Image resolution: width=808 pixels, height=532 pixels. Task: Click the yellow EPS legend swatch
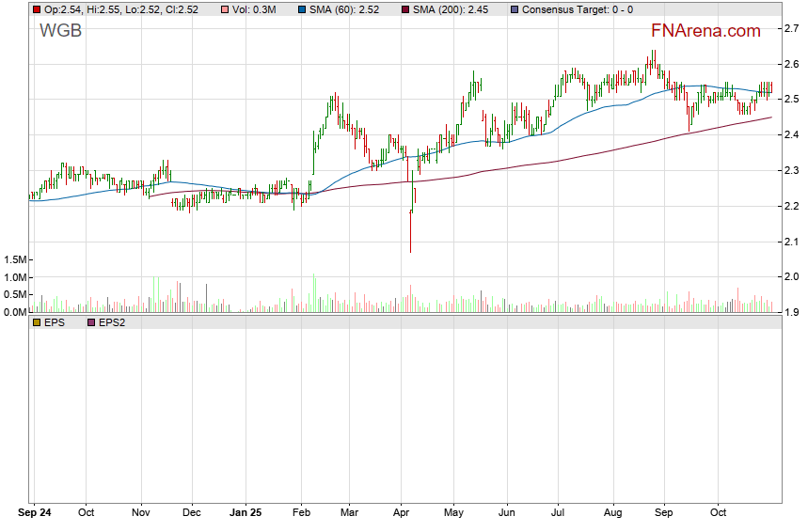[37, 321]
